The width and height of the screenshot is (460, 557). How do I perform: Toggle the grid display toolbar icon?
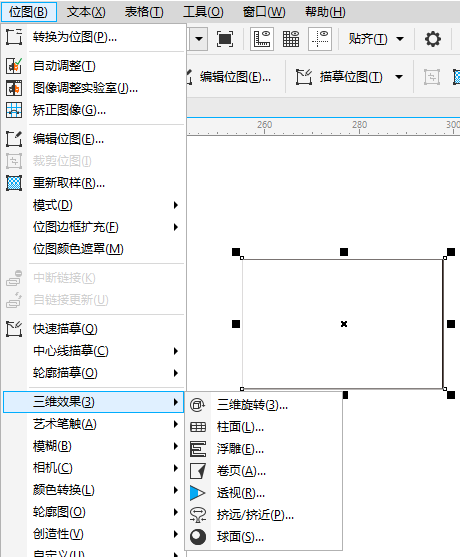coord(291,39)
